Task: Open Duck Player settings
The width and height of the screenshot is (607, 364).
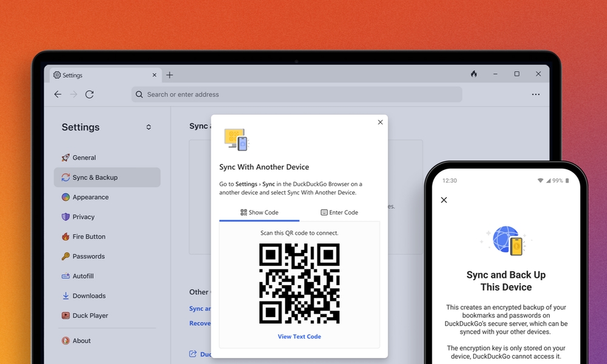Action: 90,315
